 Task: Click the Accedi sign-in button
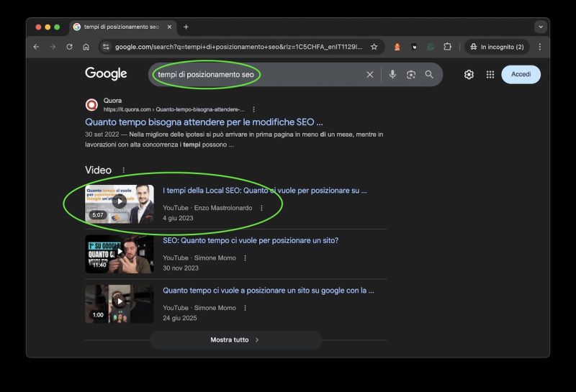pos(521,74)
